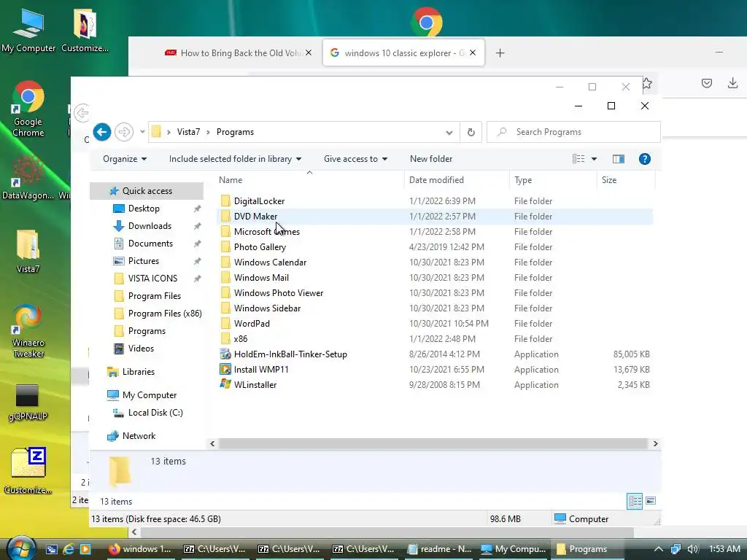
Task: Select the DigitalLocker folder
Action: (x=259, y=201)
